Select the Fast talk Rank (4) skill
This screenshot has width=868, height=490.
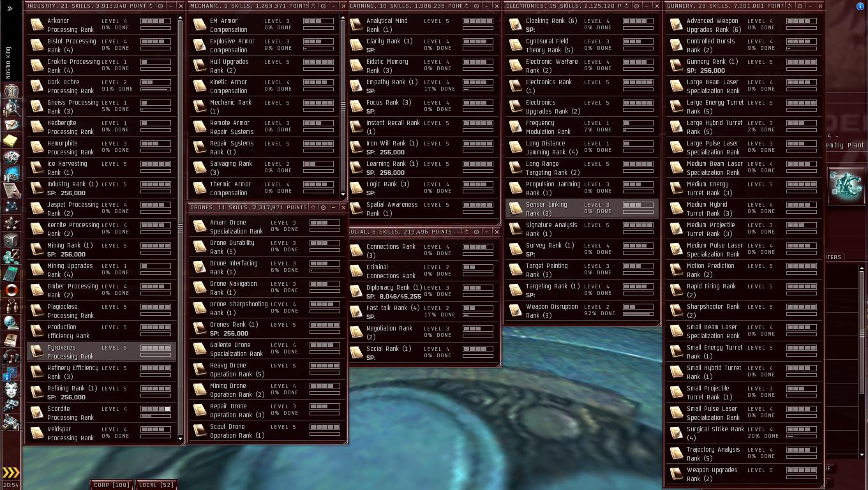(x=423, y=312)
